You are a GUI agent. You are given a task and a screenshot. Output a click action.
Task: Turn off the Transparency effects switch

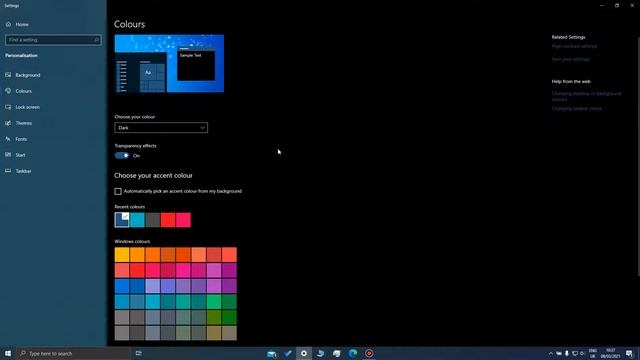(x=122, y=156)
